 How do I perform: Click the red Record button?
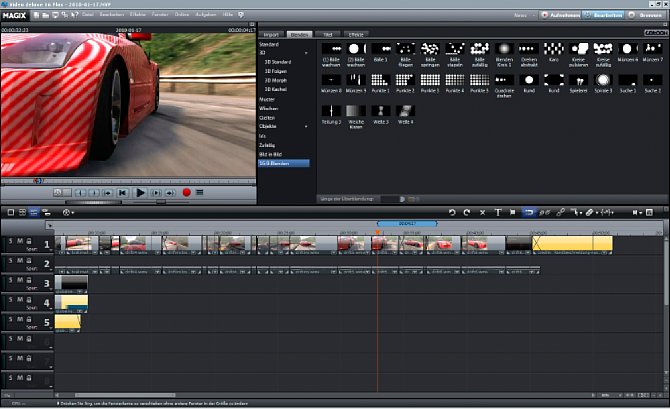pos(186,193)
